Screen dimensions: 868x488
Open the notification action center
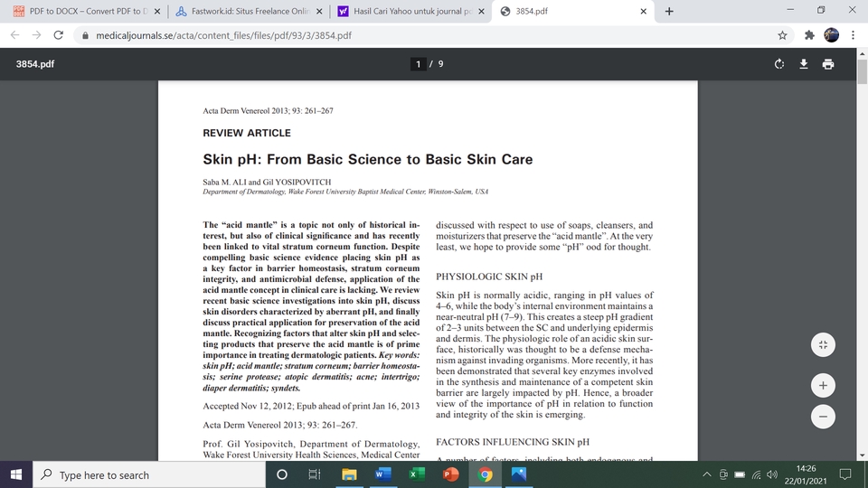pyautogui.click(x=845, y=474)
